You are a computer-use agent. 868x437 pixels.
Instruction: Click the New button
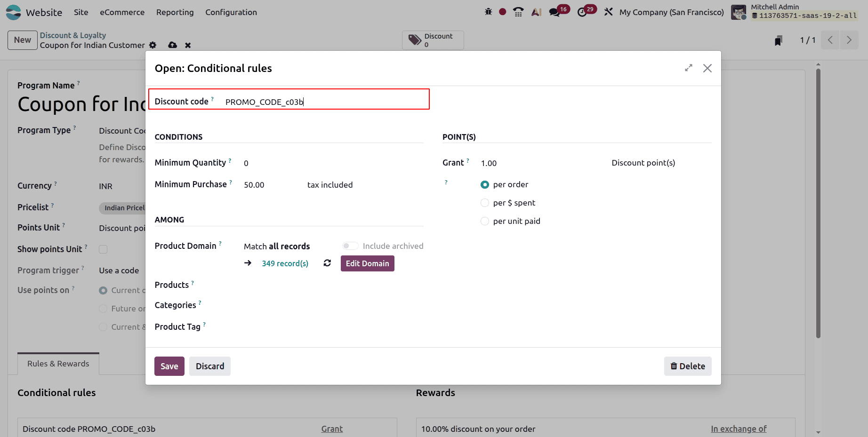pyautogui.click(x=22, y=40)
